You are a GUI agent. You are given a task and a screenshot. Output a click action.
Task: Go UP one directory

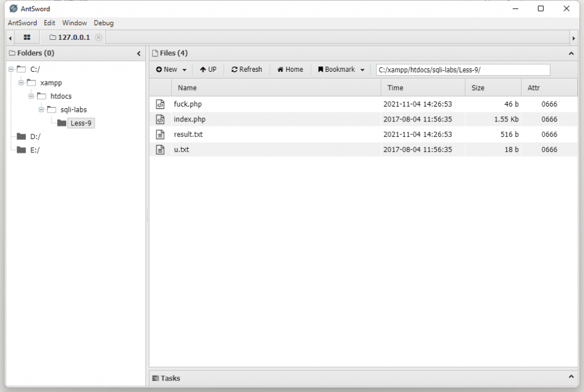tap(208, 70)
